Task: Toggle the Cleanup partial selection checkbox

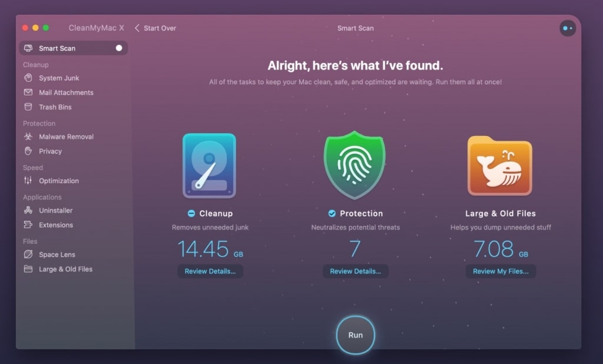Action: [191, 213]
